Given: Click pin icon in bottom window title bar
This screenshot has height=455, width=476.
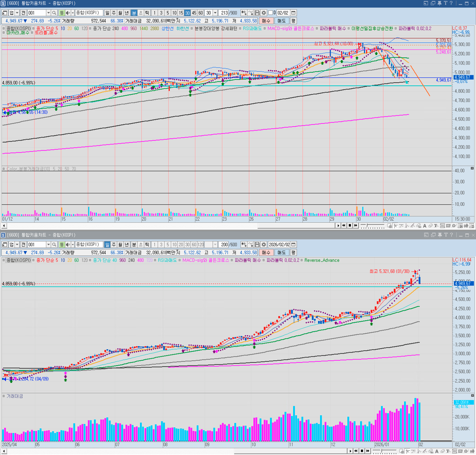Looking at the screenshot, I should pyautogui.click(x=440, y=235).
